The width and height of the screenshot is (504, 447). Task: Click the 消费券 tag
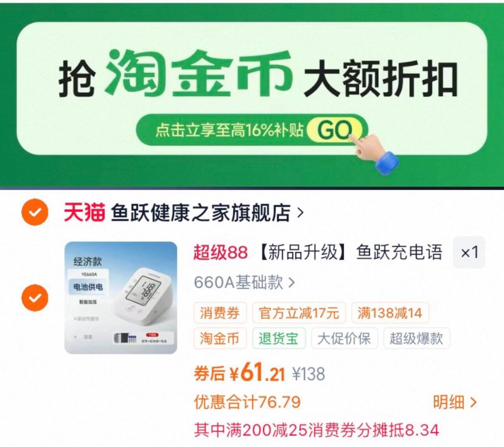pos(220,313)
